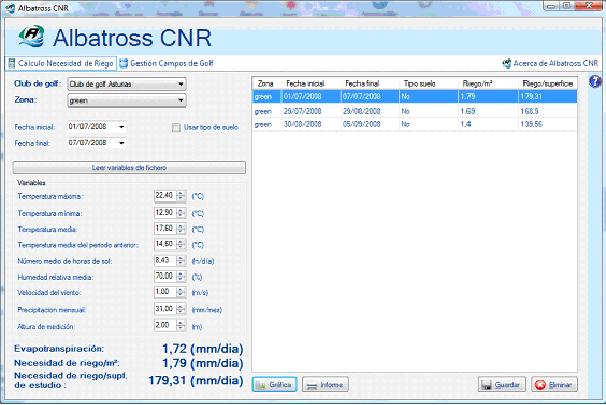The height and width of the screenshot is (405, 606).
Task: Click the Gráfica button
Action: click(x=274, y=385)
